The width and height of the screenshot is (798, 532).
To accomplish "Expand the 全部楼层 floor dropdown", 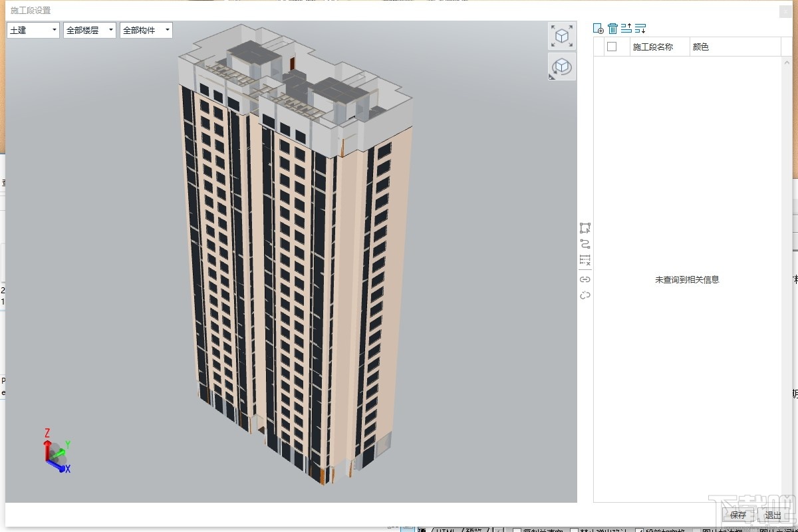I will pos(89,30).
